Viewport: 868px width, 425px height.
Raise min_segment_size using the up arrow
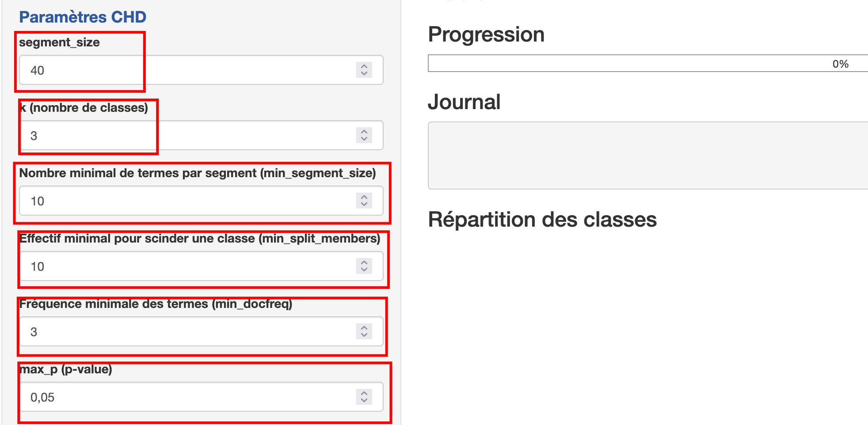click(x=364, y=197)
